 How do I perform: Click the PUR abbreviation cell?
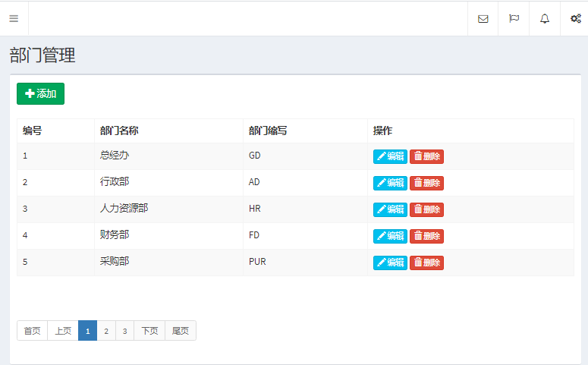[305, 263]
